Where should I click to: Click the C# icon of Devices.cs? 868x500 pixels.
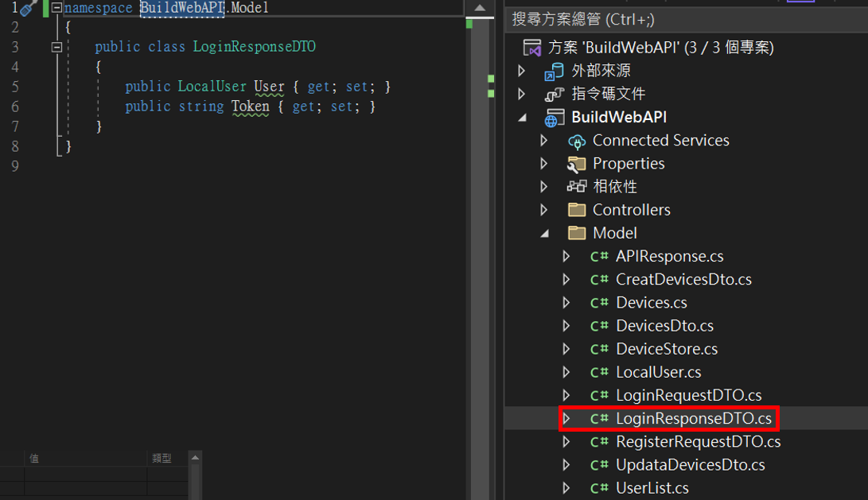click(600, 303)
